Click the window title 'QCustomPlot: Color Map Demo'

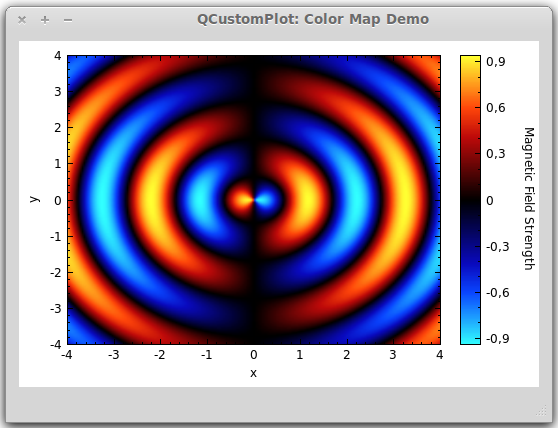[313, 19]
